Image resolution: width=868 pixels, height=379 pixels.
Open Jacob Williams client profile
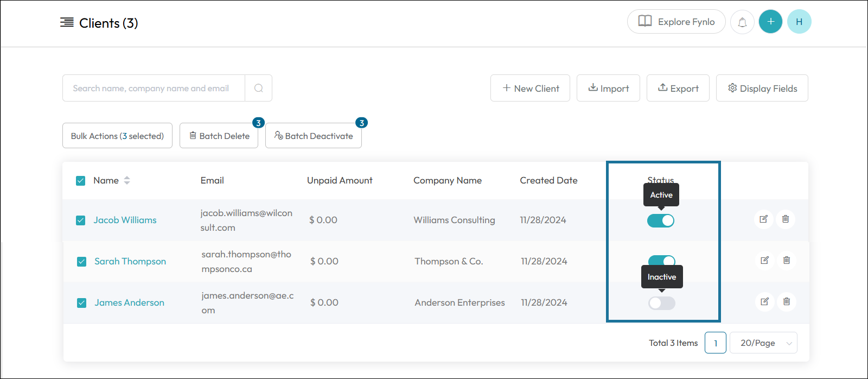click(x=125, y=220)
